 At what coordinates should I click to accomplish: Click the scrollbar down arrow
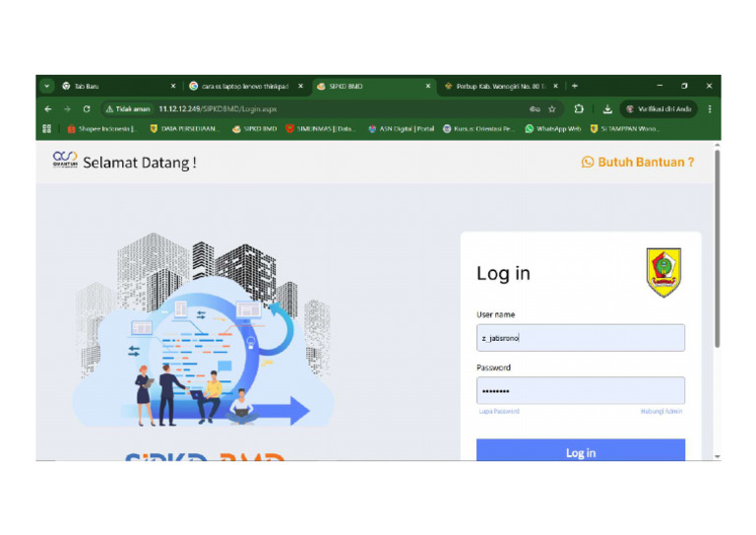point(718,456)
